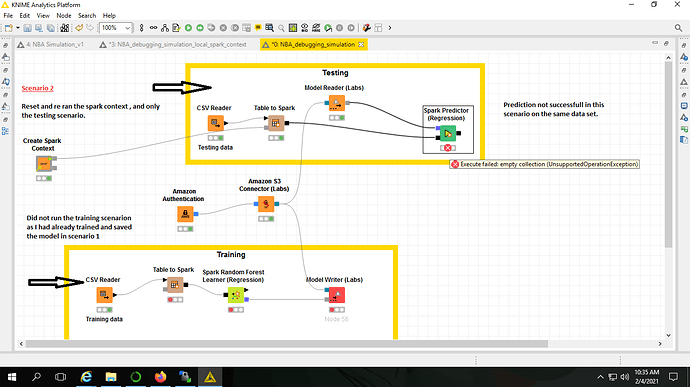This screenshot has height=387, width=690.
Task: Close the NBA_debugging_simulation tab
Action: click(x=361, y=44)
